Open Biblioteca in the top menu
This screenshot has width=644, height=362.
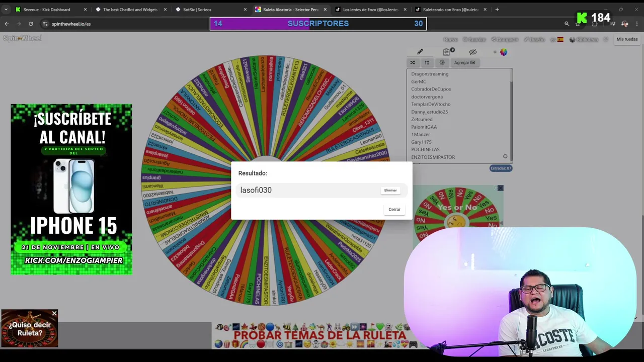click(x=584, y=39)
